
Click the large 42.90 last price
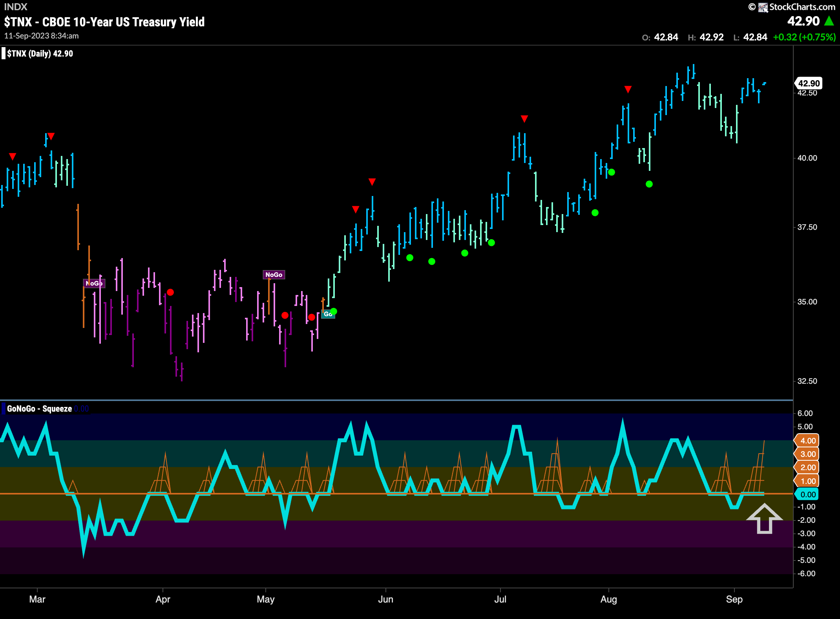pos(803,21)
